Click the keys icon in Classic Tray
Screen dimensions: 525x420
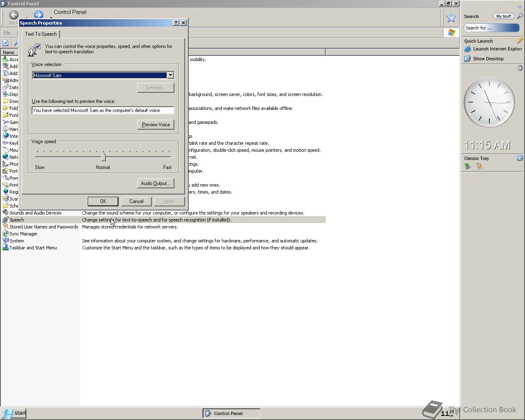coord(479,166)
